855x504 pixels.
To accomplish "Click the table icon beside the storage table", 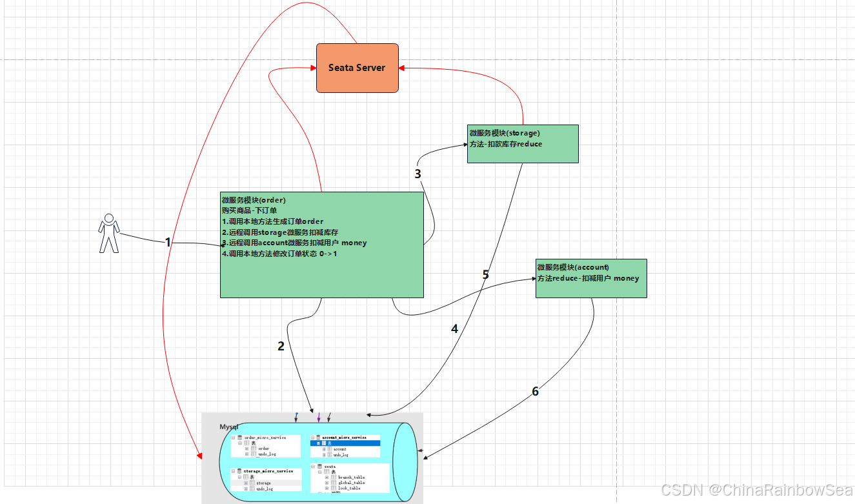I will pyautogui.click(x=252, y=483).
